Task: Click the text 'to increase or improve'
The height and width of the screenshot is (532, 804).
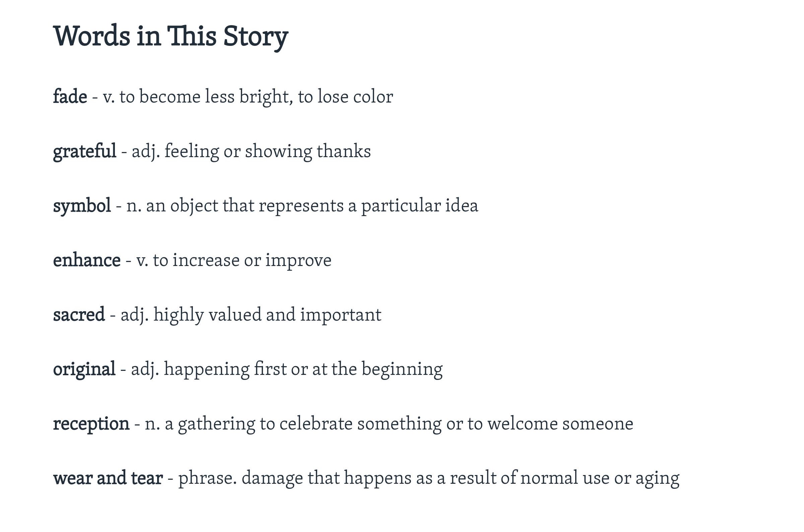Action: pos(242,260)
